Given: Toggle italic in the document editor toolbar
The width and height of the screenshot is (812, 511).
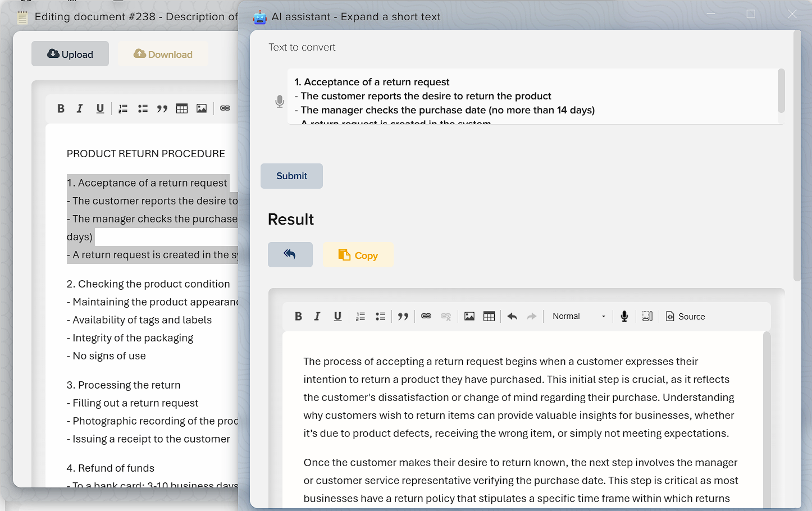Looking at the screenshot, I should click(x=80, y=108).
